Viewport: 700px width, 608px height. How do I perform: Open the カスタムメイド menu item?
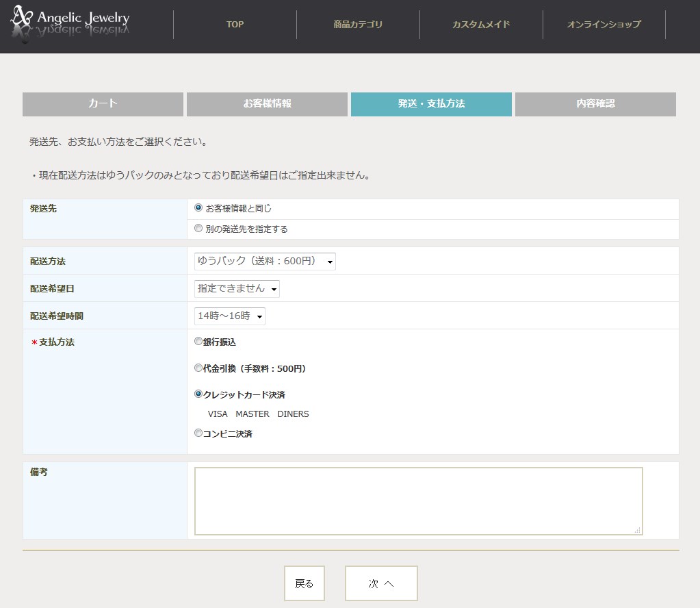pyautogui.click(x=481, y=25)
